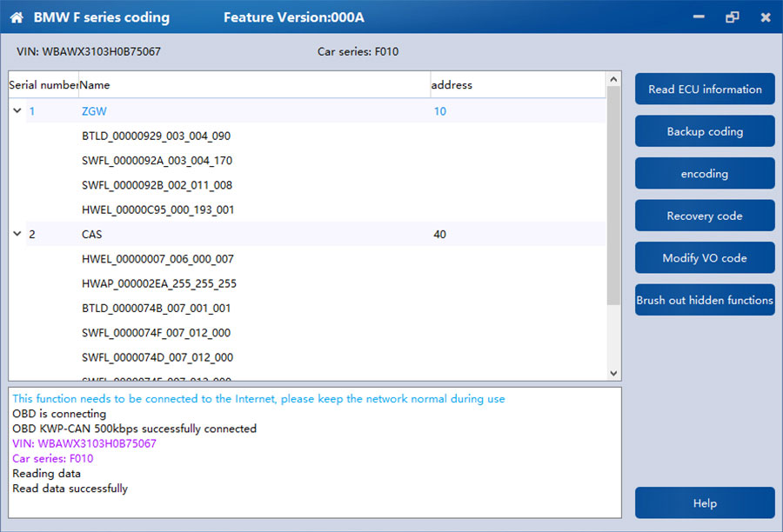Image resolution: width=783 pixels, height=532 pixels.
Task: Select BTLD_0000074B_007_001_001 entry
Action: (156, 308)
